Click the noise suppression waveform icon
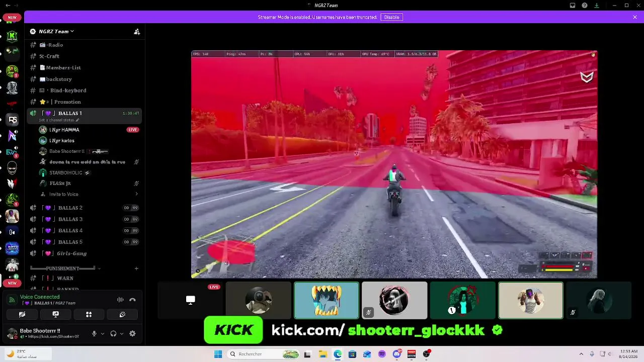Image resolution: width=644 pixels, height=362 pixels. (120, 300)
